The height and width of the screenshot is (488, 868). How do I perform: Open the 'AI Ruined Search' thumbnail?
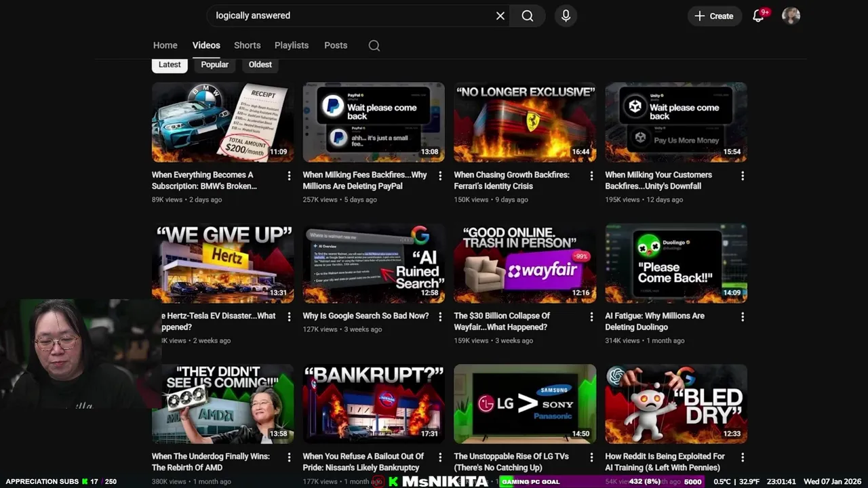click(374, 263)
